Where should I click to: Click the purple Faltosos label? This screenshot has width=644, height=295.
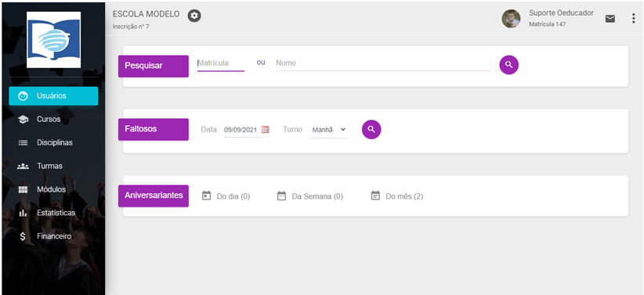[154, 129]
